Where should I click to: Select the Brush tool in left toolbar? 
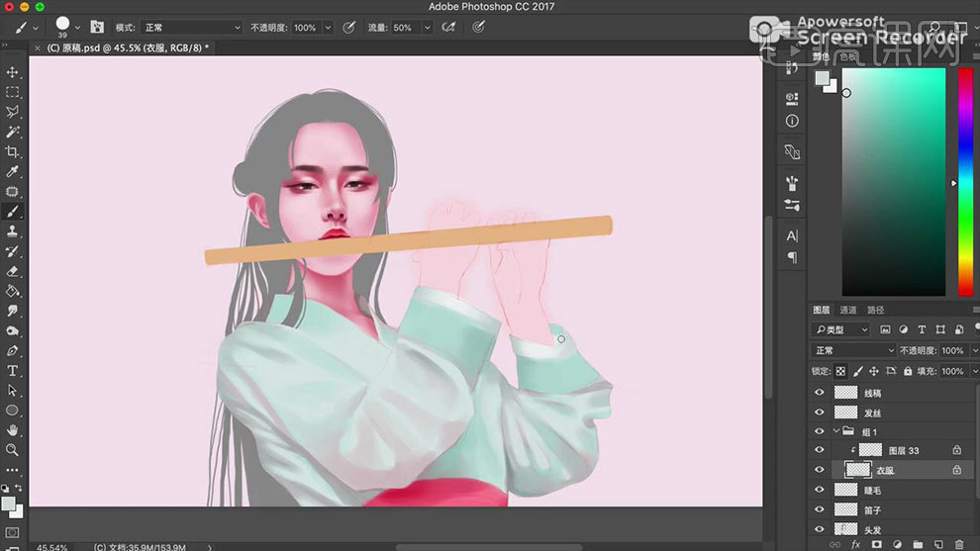tap(12, 212)
